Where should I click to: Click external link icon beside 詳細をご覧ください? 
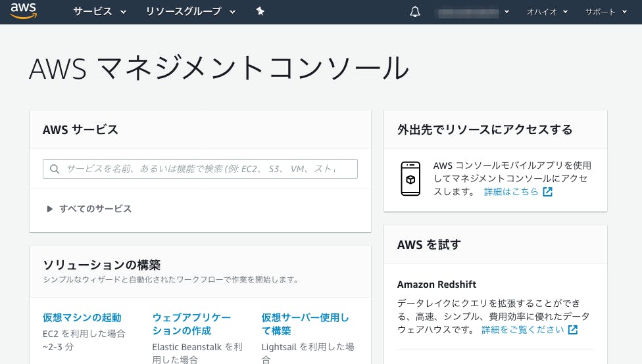click(x=573, y=330)
